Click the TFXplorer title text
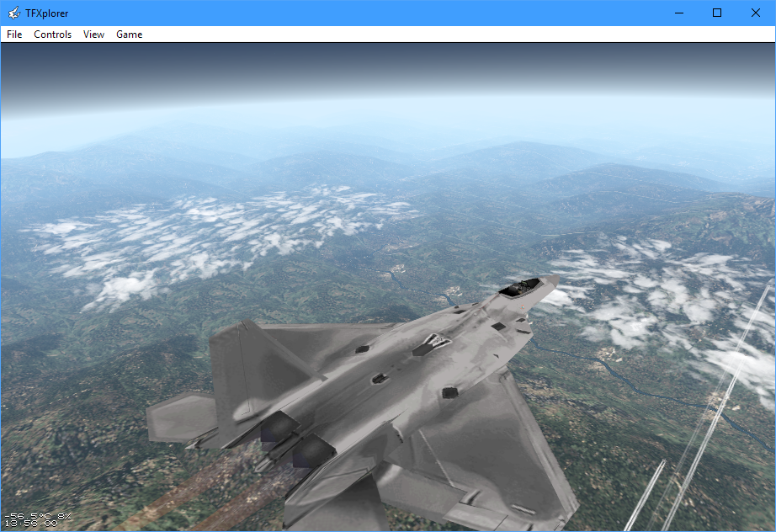776x532 pixels. coord(47,13)
